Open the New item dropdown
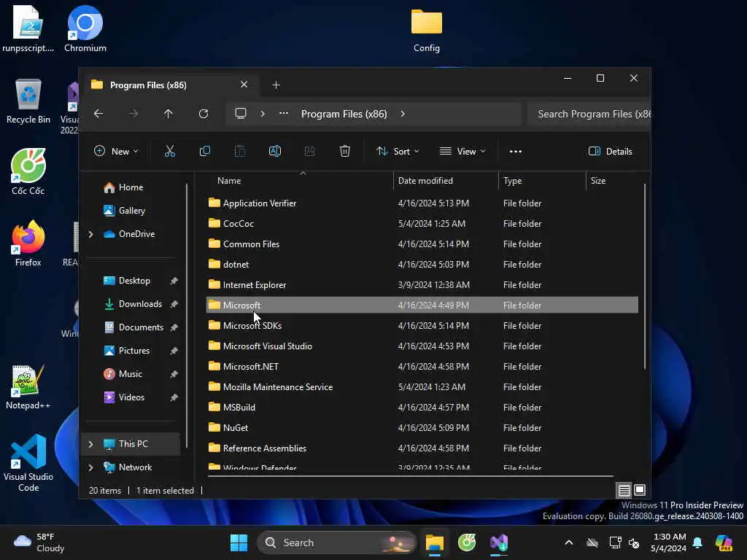This screenshot has width=747, height=560. tap(116, 152)
